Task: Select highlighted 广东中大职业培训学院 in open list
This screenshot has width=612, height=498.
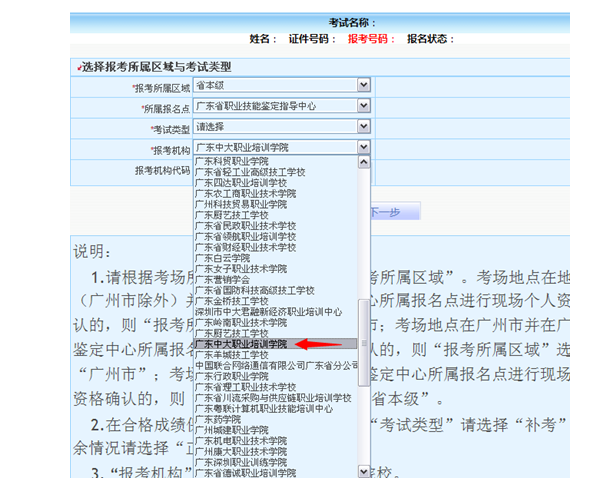Action: click(x=275, y=344)
